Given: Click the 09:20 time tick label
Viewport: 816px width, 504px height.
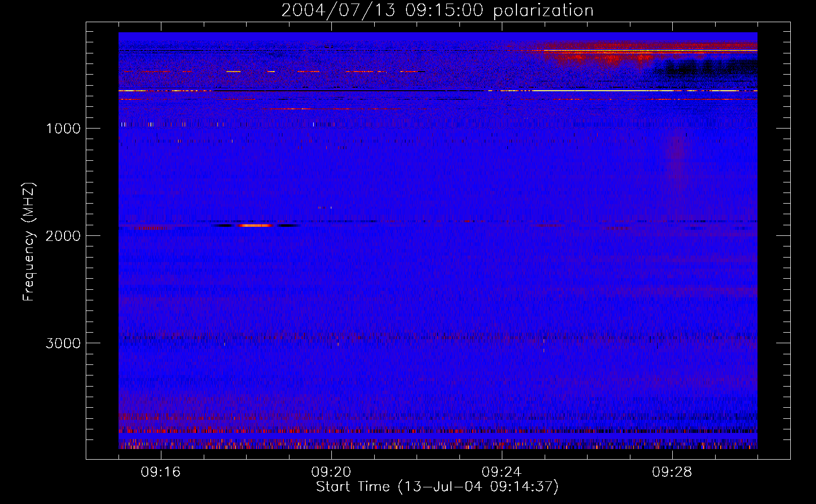Looking at the screenshot, I should point(331,472).
